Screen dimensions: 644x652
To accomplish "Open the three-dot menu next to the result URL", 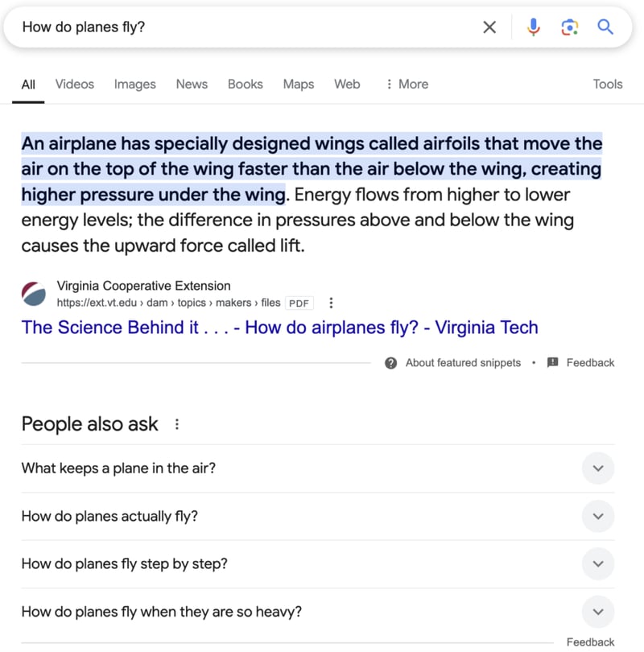I will [x=331, y=303].
